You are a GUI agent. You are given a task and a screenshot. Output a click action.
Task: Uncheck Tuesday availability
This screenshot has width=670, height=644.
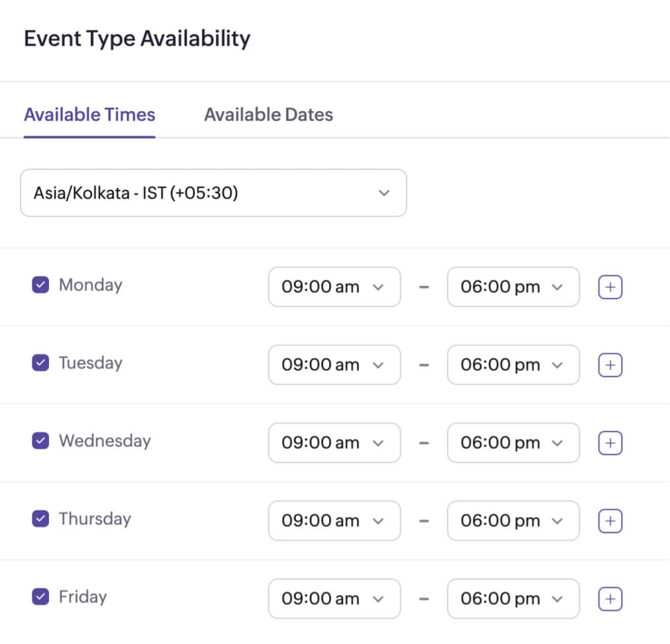[x=40, y=363]
